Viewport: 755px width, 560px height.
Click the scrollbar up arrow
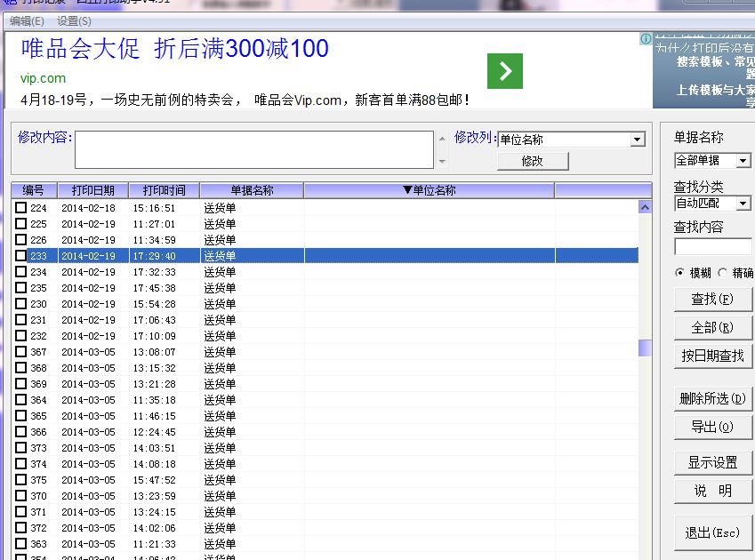point(647,205)
